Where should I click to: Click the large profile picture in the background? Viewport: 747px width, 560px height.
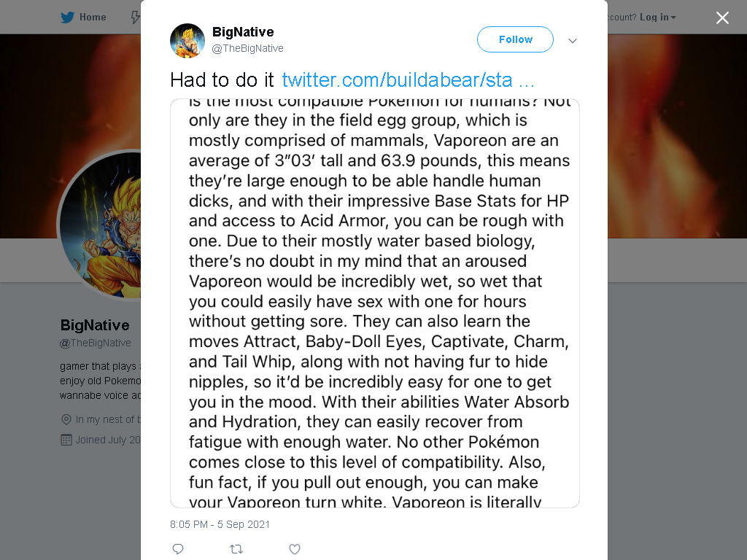(101, 225)
